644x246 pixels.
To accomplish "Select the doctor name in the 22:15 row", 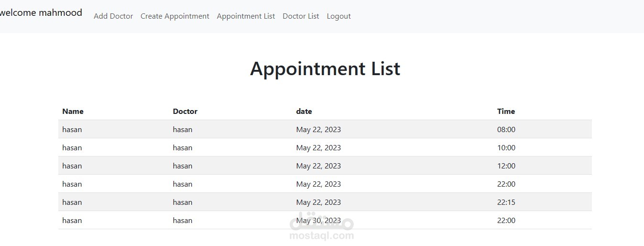I will tap(183, 202).
